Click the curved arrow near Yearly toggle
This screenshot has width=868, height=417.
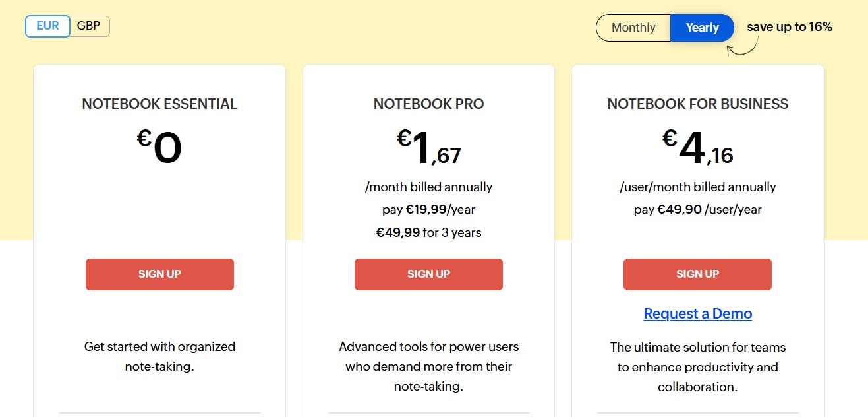point(739,51)
